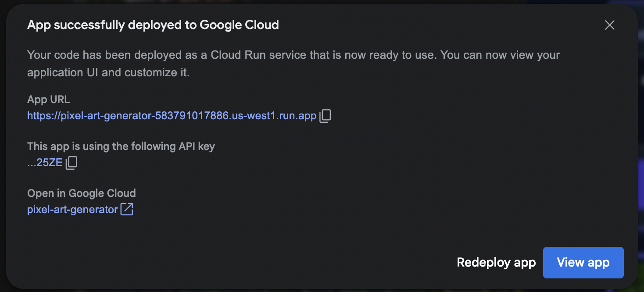This screenshot has height=292, width=644.
Task: Open the pixel-art-generator run.app URL
Action: coord(172,116)
